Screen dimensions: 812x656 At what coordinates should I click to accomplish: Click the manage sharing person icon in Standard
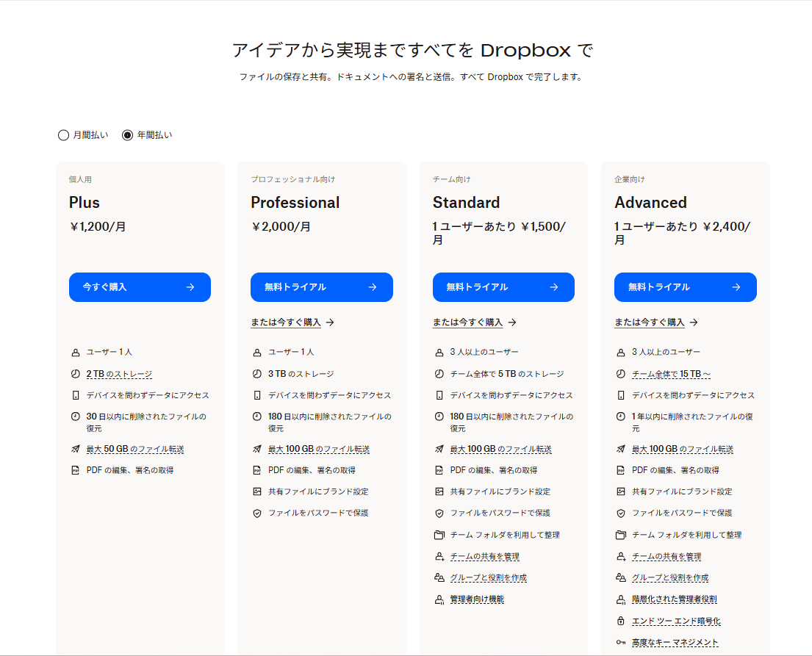[439, 557]
